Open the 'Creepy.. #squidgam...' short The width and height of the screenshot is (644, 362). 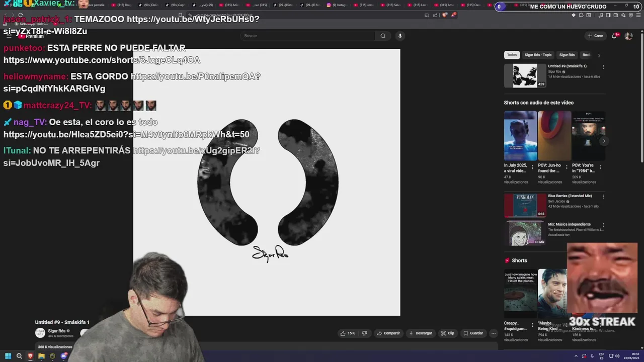coord(520,294)
